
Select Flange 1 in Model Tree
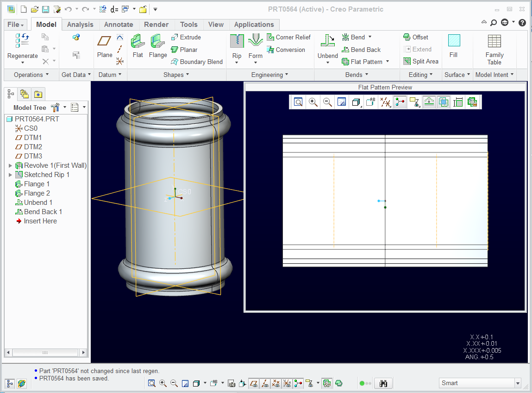click(x=32, y=184)
